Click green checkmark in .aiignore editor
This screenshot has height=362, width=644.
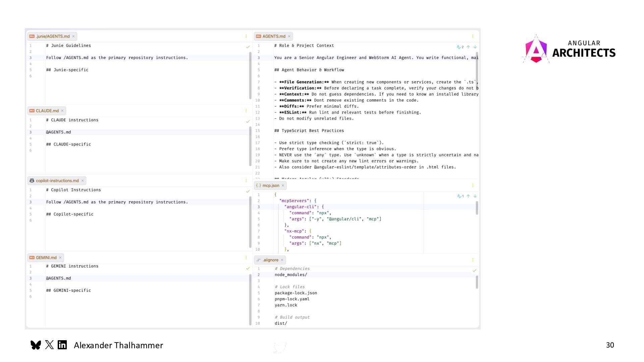474,270
